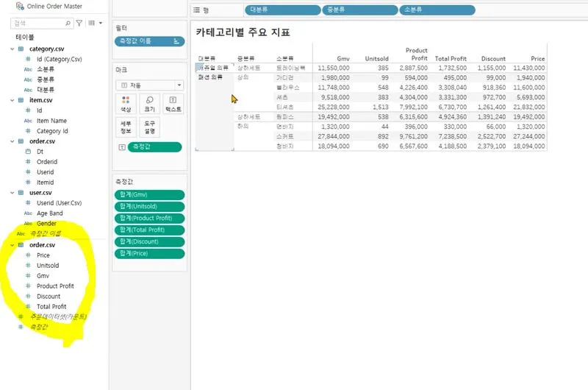Click the number icon beside Gmv field
The image size is (588, 390).
[28, 275]
